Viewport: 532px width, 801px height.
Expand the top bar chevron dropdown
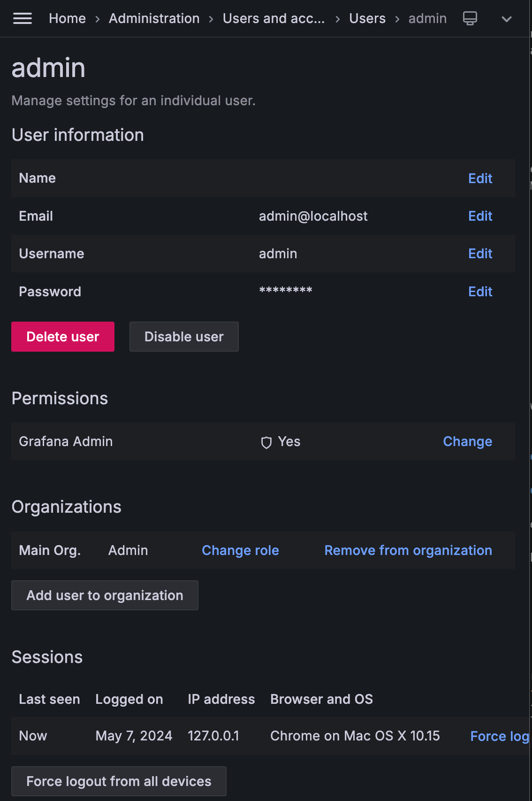click(x=506, y=19)
